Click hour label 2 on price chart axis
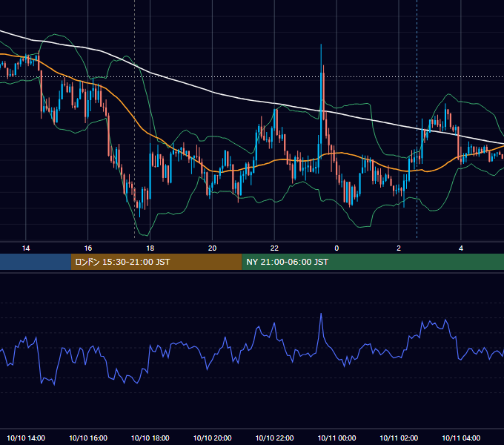Image resolution: width=504 pixels, height=445 pixels. [399, 248]
